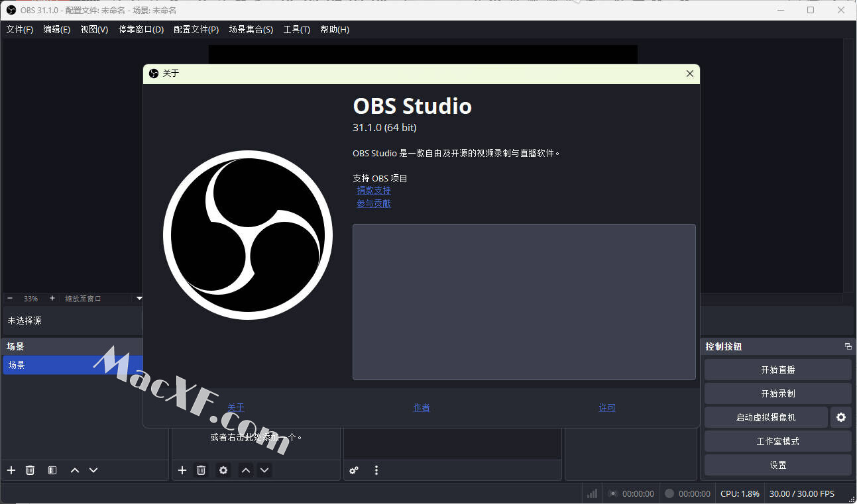Switch to the 作者 tab in the dialog
857x504 pixels.
[x=422, y=408]
